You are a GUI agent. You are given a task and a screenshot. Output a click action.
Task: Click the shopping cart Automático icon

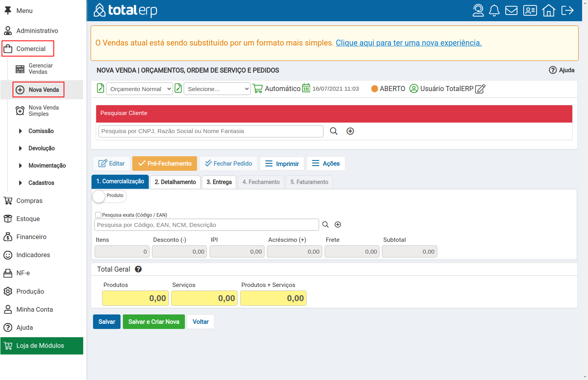(x=257, y=88)
